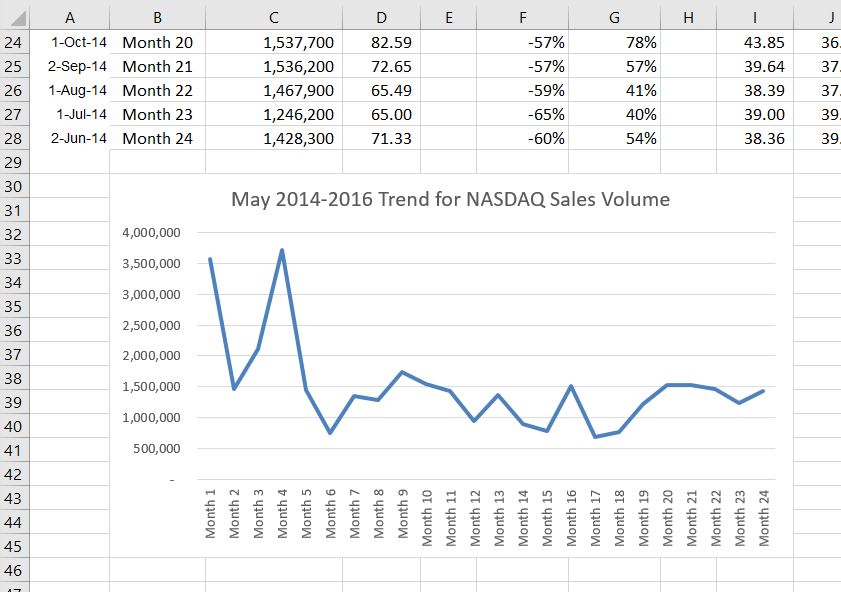Viewport: 841px width, 592px height.
Task: Select column H header
Action: tap(689, 18)
